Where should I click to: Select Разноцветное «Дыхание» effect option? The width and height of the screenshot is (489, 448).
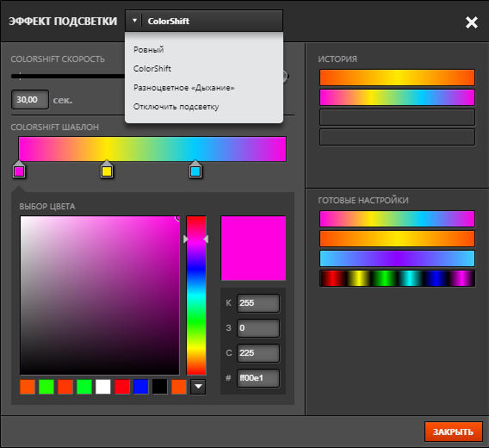[183, 88]
